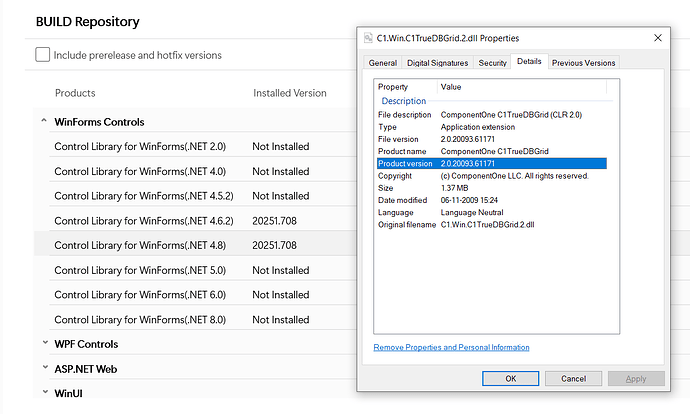
Task: Open the Security tab
Action: coord(492,63)
